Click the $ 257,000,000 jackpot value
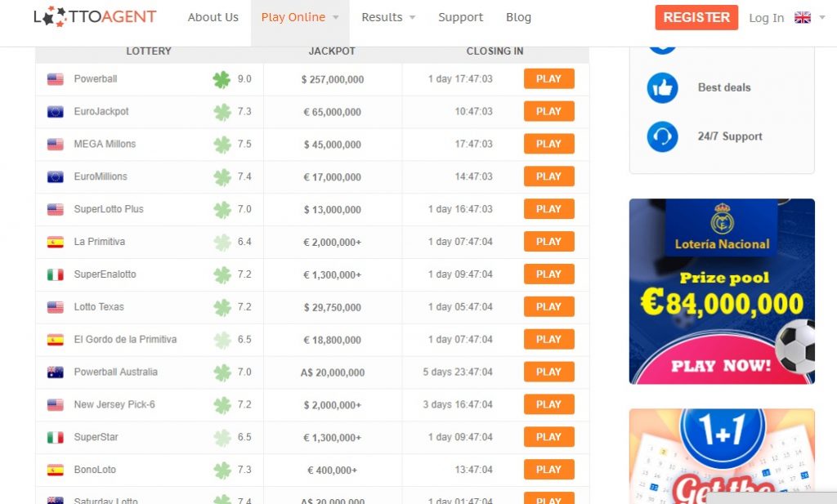The image size is (837, 504). [x=333, y=79]
